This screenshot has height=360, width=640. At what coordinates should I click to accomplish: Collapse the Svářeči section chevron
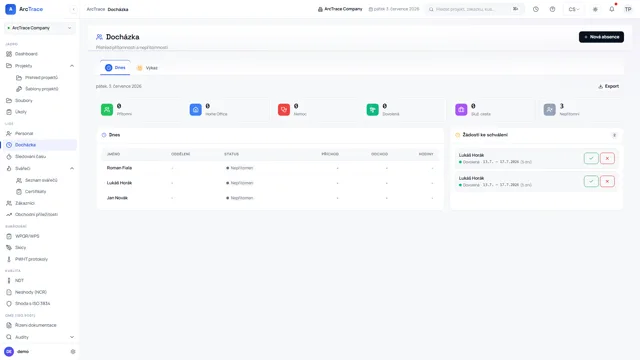point(72,168)
